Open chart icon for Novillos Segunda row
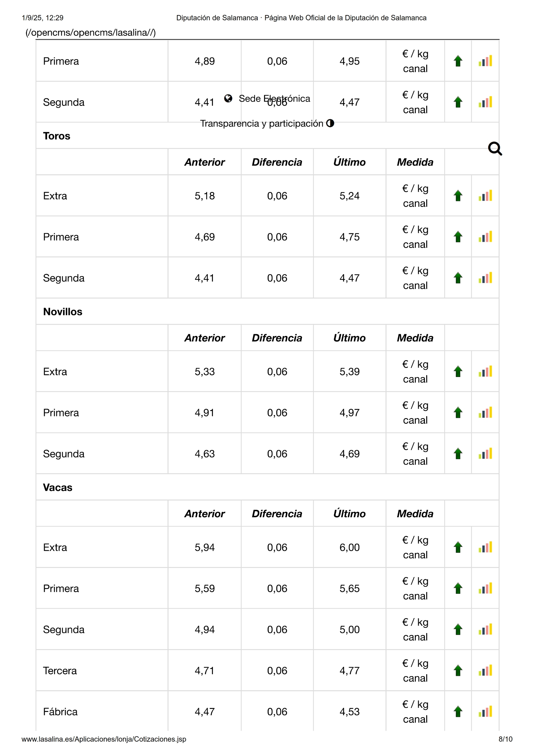Image resolution: width=534 pixels, height=756 pixels. pyautogui.click(x=485, y=453)
